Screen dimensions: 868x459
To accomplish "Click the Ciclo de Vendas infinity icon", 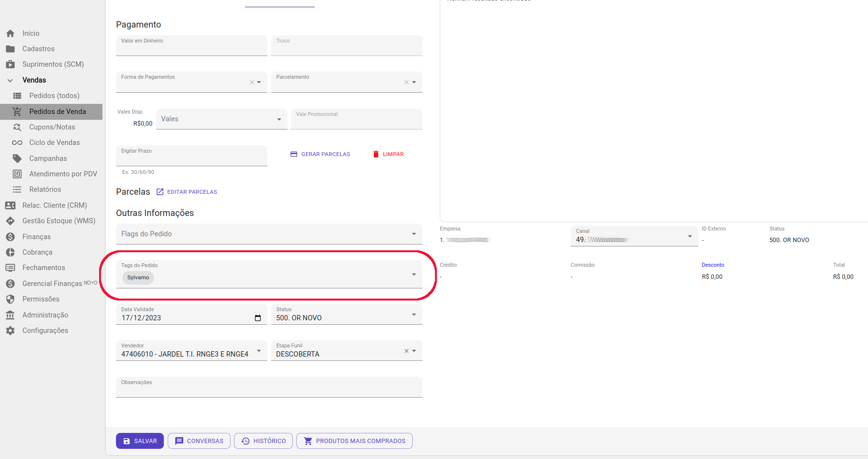I will click(17, 143).
